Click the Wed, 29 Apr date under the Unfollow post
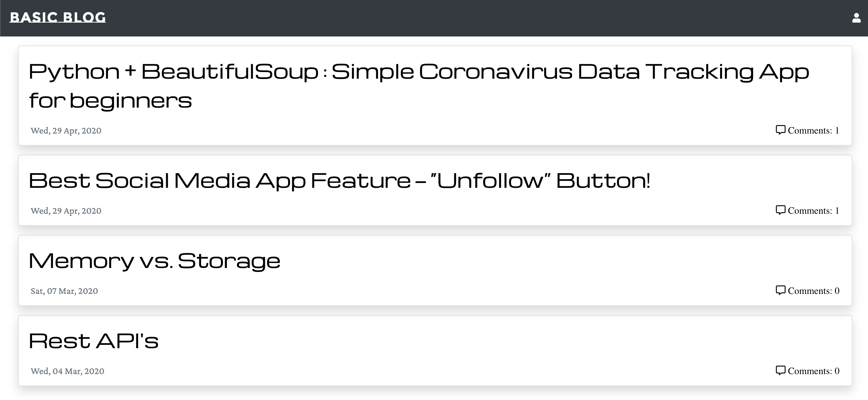 (66, 211)
